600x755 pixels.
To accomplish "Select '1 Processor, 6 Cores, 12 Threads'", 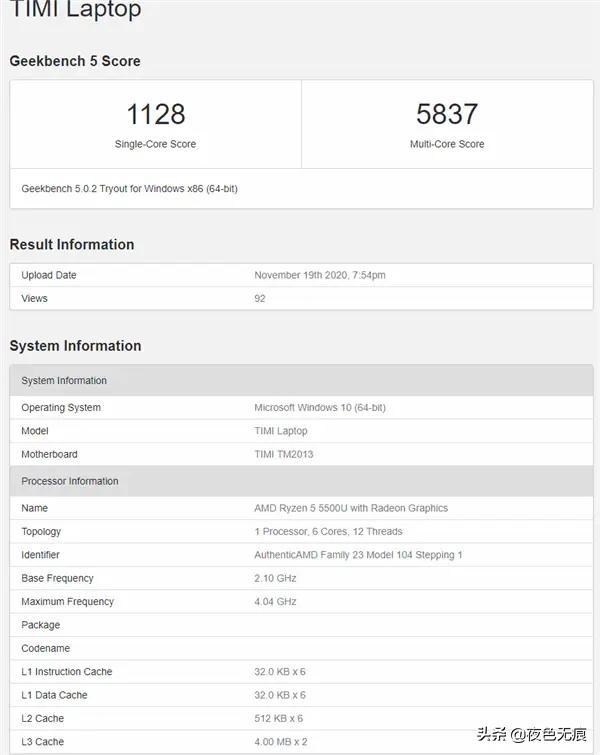I will point(328,532).
